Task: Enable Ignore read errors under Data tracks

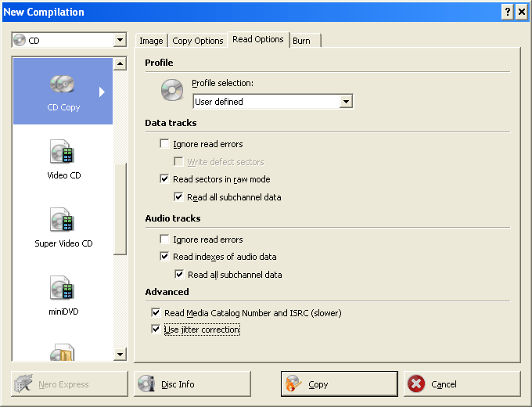Action: click(x=164, y=144)
